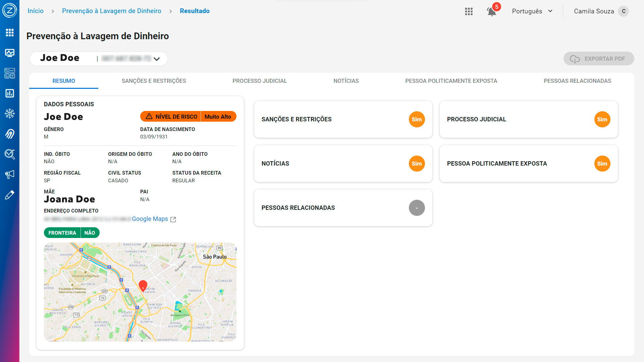Open the Sanções e Restrições summary card
Screen dimensions: 644x362
343,119
